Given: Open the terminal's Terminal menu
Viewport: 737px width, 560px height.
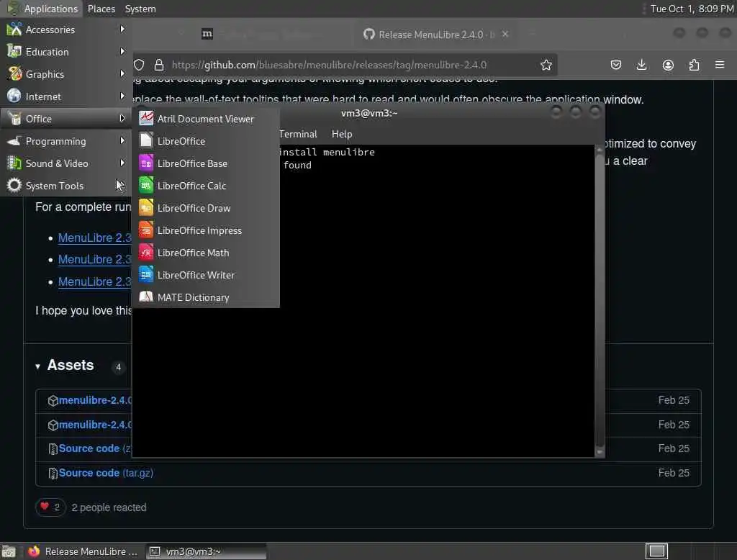Looking at the screenshot, I should [298, 134].
